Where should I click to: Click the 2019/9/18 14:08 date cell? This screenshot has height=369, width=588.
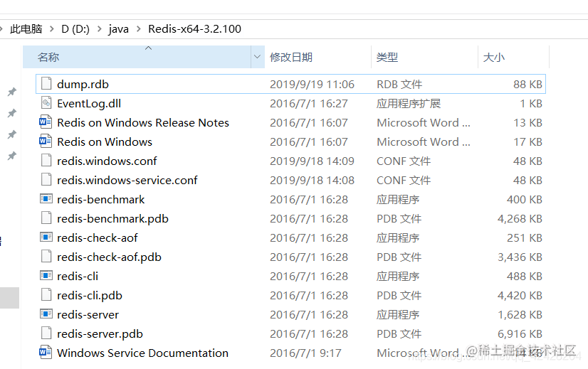point(312,180)
